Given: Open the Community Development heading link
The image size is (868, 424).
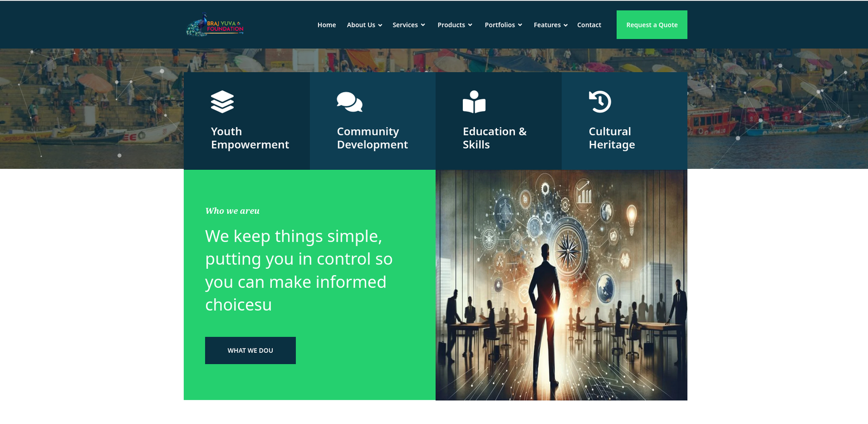Looking at the screenshot, I should [x=372, y=138].
